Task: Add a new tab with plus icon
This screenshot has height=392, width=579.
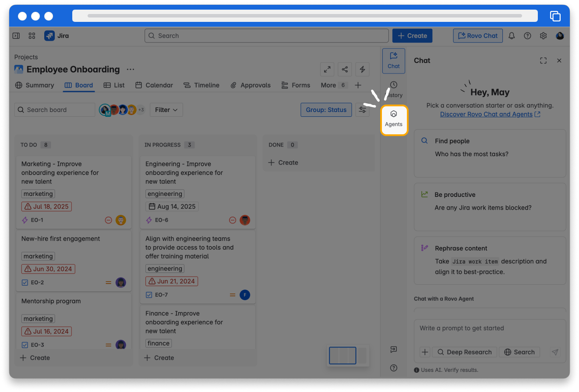Action: pyautogui.click(x=358, y=85)
